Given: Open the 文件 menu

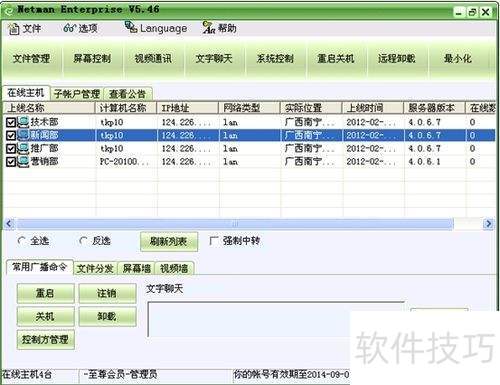Looking at the screenshot, I should (x=25, y=29).
